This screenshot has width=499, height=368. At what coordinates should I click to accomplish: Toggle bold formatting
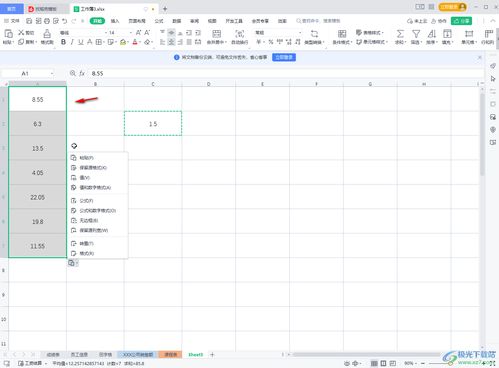(x=63, y=42)
